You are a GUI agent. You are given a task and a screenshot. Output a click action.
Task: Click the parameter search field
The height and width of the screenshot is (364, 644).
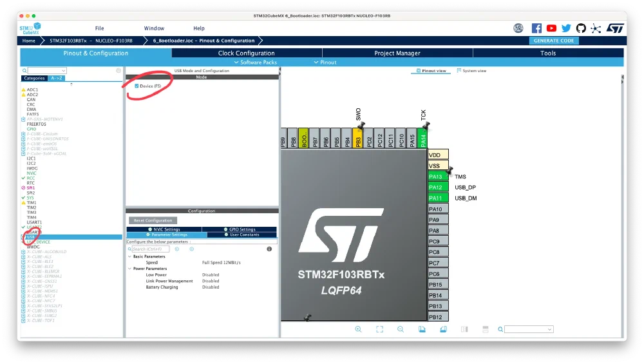[151, 249]
